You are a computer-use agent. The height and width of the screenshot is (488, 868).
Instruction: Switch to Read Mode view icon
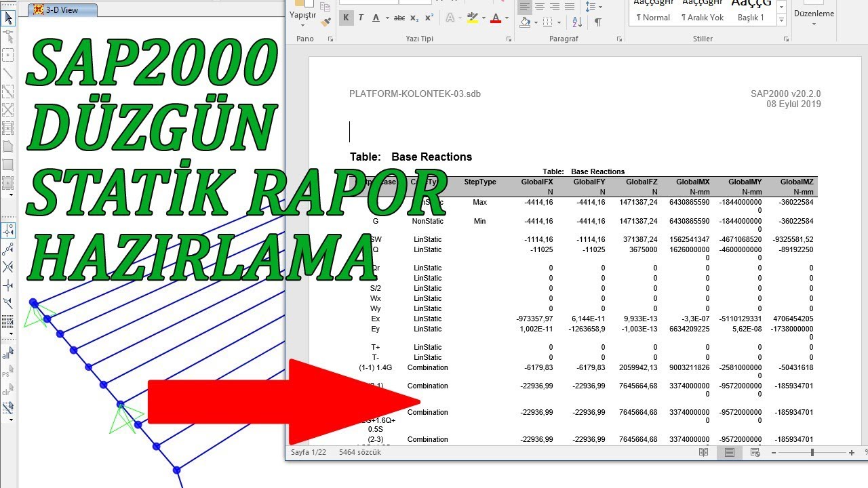click(704, 452)
